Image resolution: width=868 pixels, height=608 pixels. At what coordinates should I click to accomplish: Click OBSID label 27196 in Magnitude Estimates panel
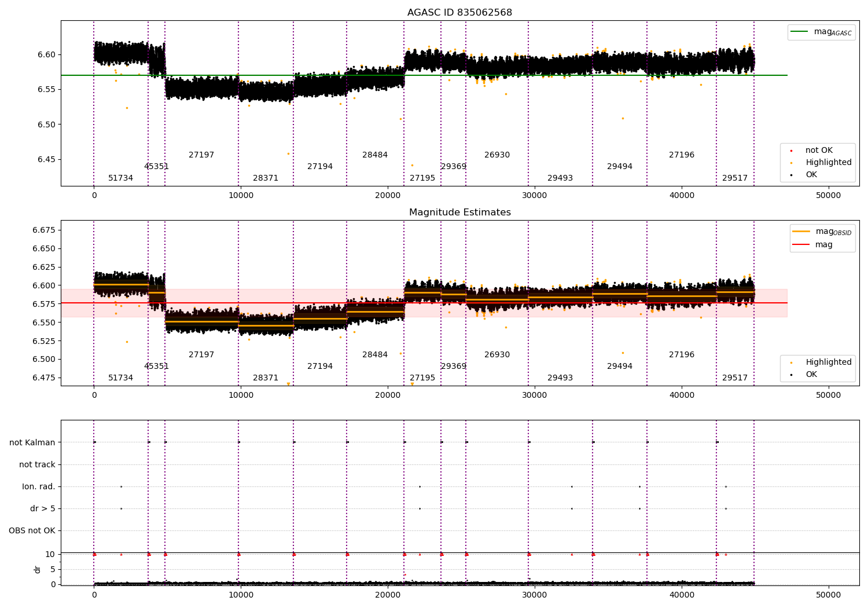[x=682, y=355]
